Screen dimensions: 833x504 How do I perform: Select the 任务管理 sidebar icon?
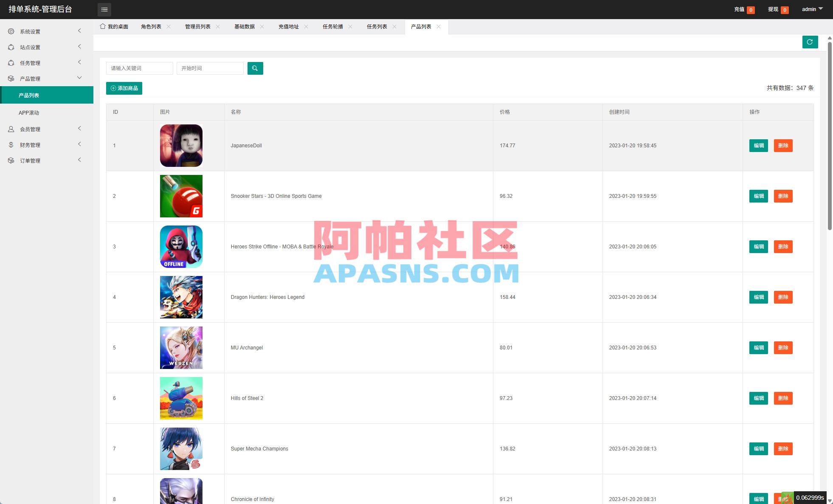(11, 62)
